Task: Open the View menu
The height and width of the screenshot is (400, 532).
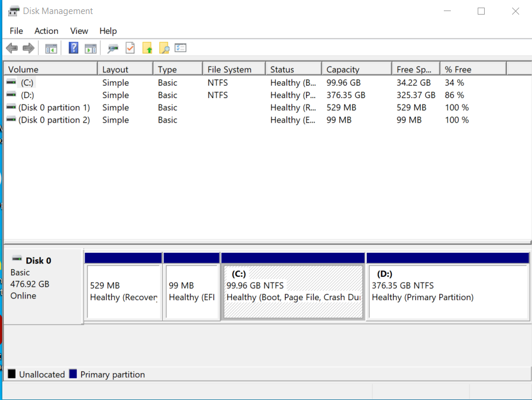Action: [x=79, y=31]
